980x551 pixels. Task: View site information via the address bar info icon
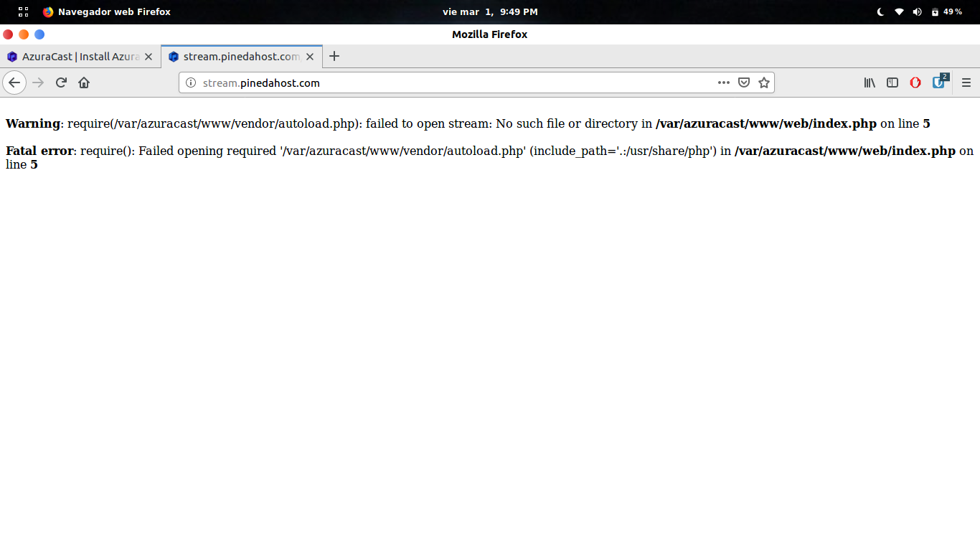click(x=189, y=83)
